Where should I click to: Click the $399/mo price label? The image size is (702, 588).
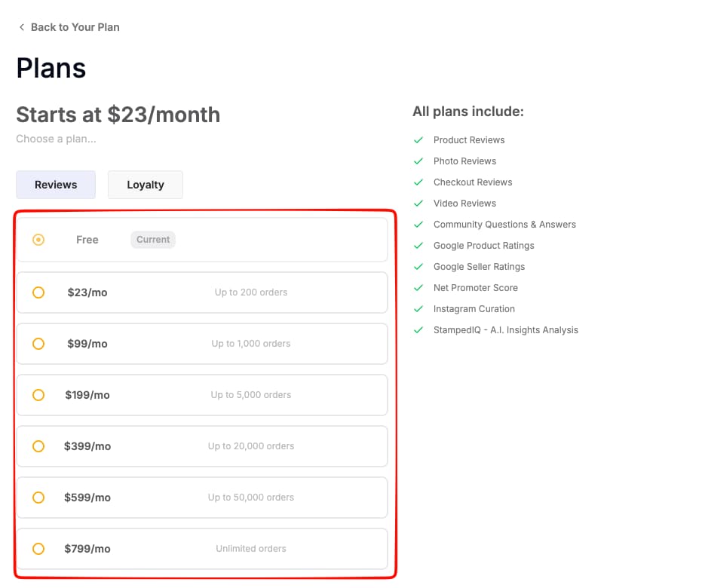(87, 446)
